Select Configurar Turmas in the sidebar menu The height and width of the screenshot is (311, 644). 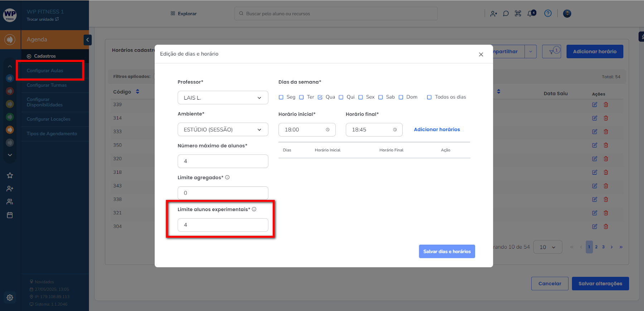pos(47,85)
